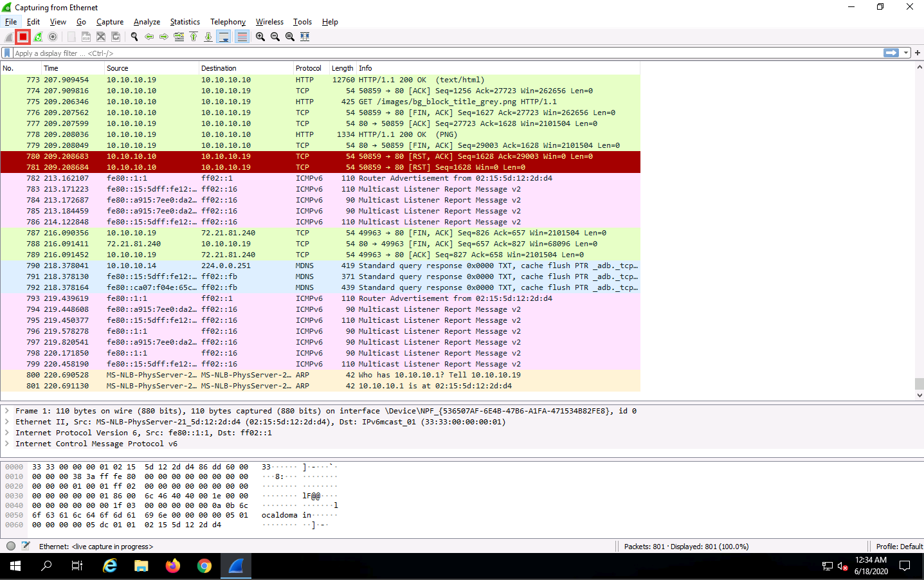
Task: Go forward in packet history
Action: (164, 37)
